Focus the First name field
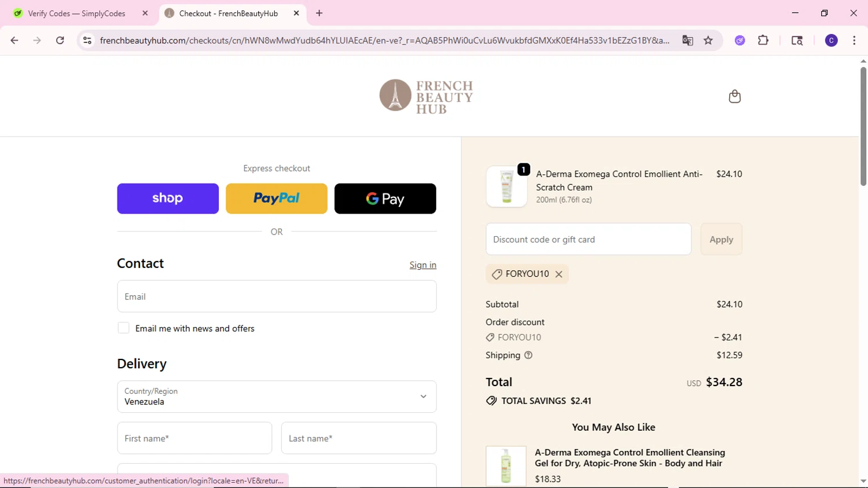 pyautogui.click(x=194, y=438)
